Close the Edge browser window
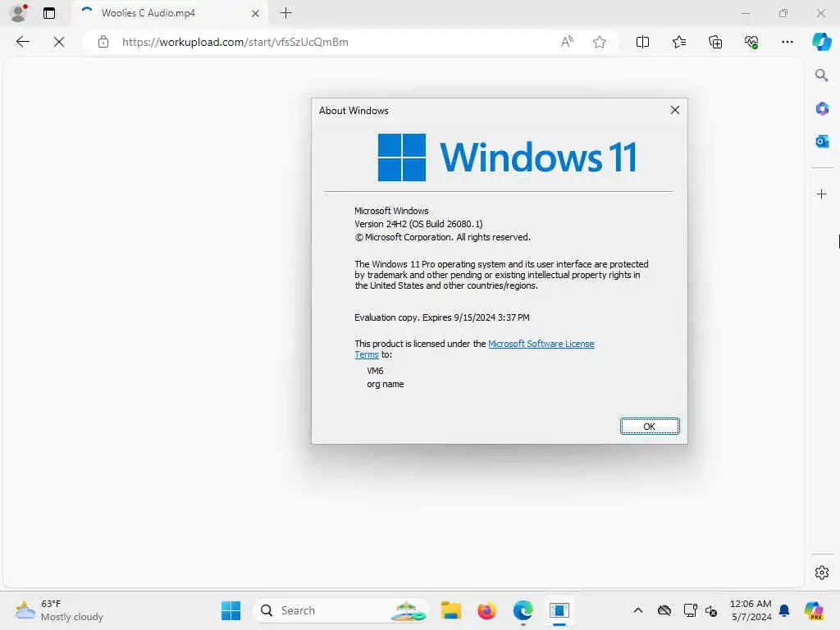This screenshot has height=630, width=840. pyautogui.click(x=820, y=13)
